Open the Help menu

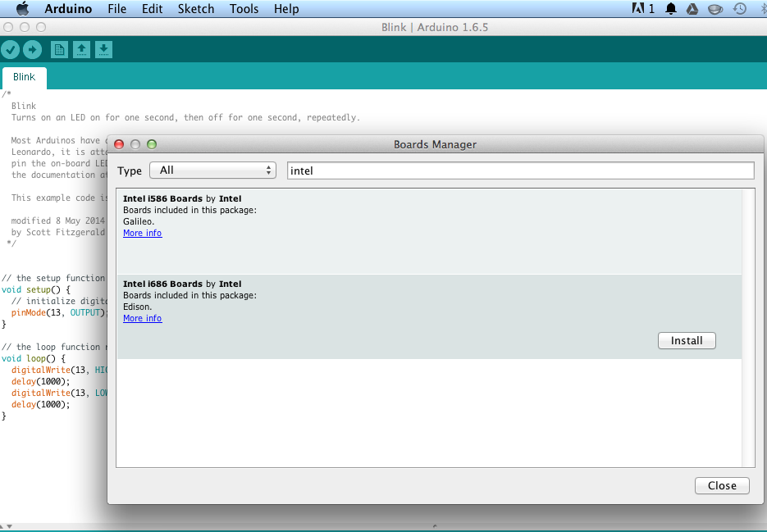[286, 9]
